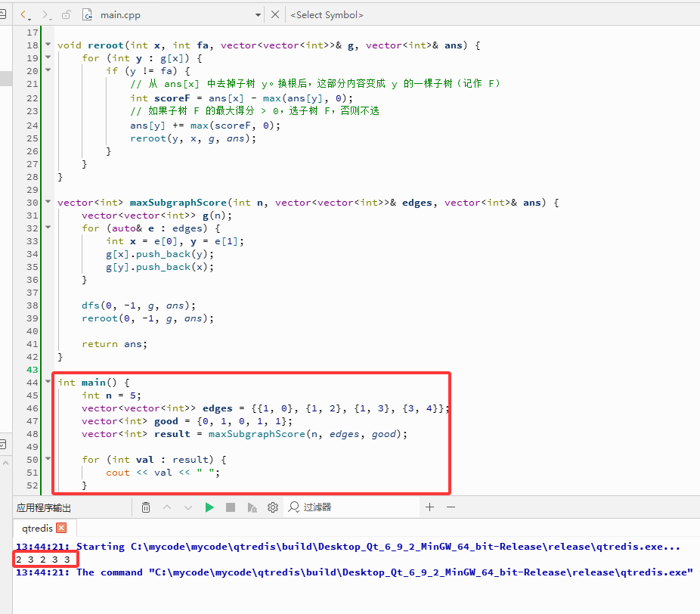Click 'return ans;' on line 41
This screenshot has width=700, height=614.
coord(114,344)
